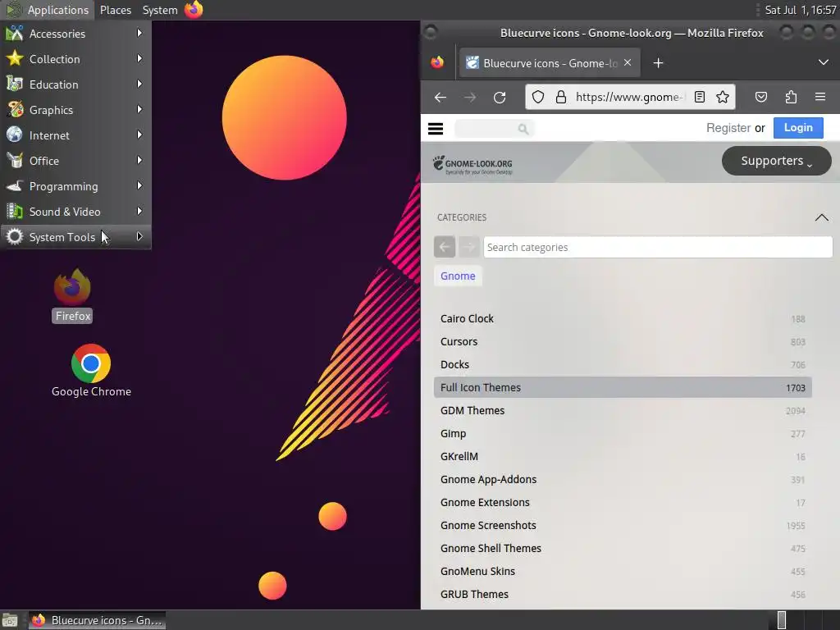Select the GRUB Themes category
The height and width of the screenshot is (630, 840).
(623, 595)
